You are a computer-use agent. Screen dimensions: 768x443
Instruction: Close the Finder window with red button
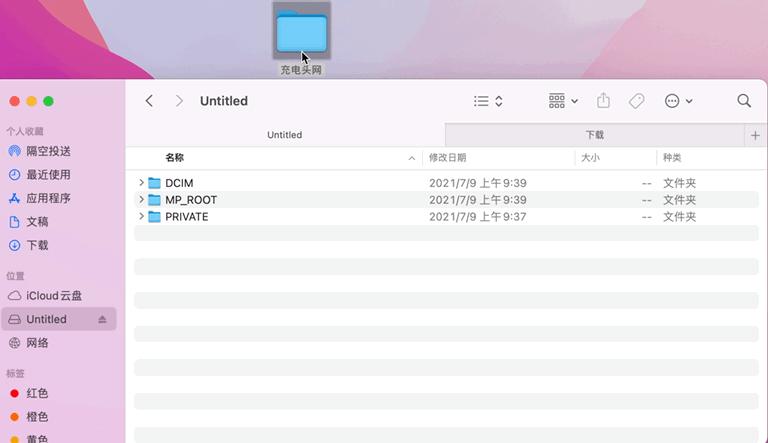pos(15,101)
